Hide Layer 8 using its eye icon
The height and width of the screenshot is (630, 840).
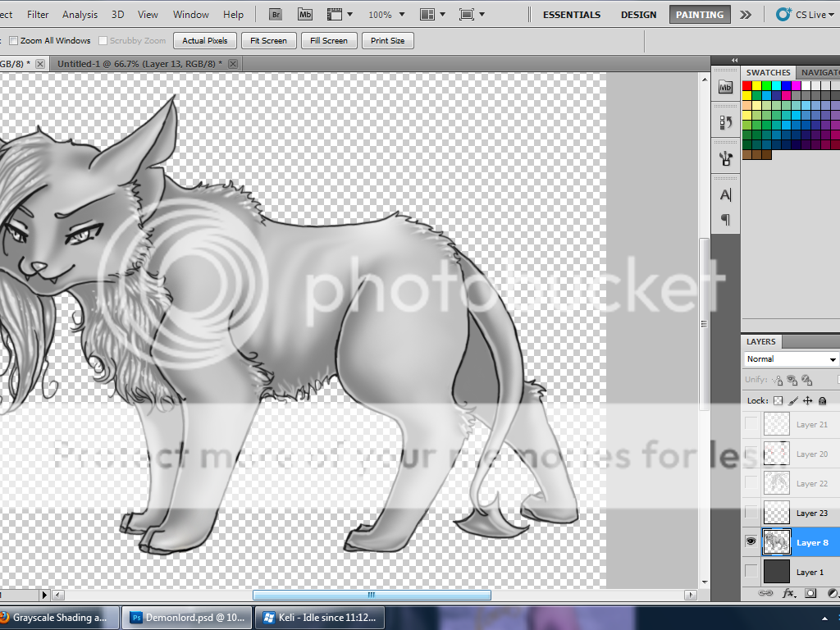tap(751, 542)
